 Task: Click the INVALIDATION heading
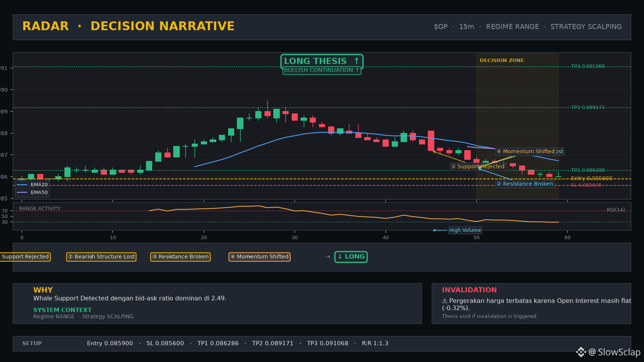pos(469,290)
